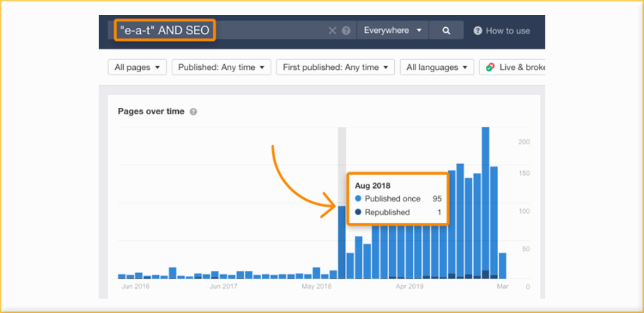Viewport: 644px width, 313px height.
Task: Click the Published once legend dot
Action: (358, 199)
